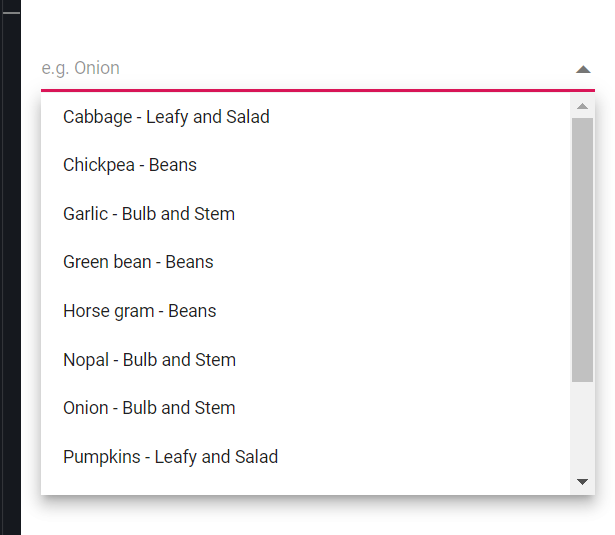Click the word 'Garlic' in the list
Screen dimensions: 615x535
pos(85,214)
